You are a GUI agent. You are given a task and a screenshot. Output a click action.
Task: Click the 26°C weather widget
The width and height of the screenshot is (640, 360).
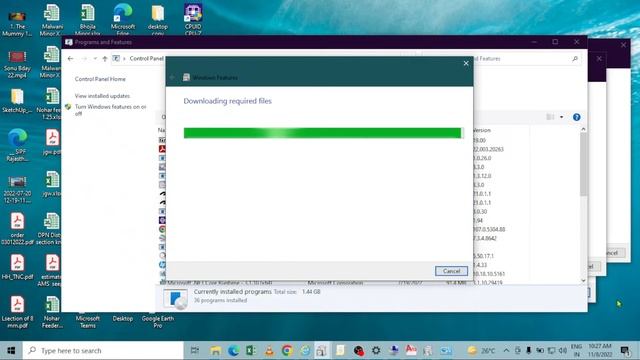click(x=482, y=351)
